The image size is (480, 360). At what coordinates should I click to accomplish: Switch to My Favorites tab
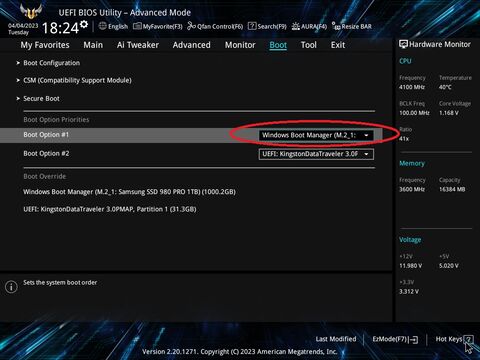point(45,45)
